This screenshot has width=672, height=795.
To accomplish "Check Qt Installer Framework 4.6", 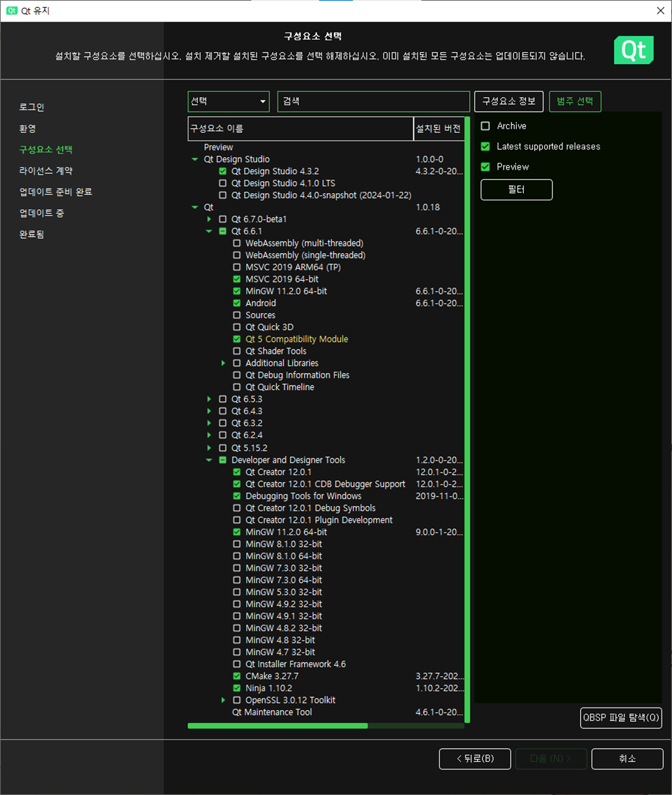I will click(x=237, y=664).
